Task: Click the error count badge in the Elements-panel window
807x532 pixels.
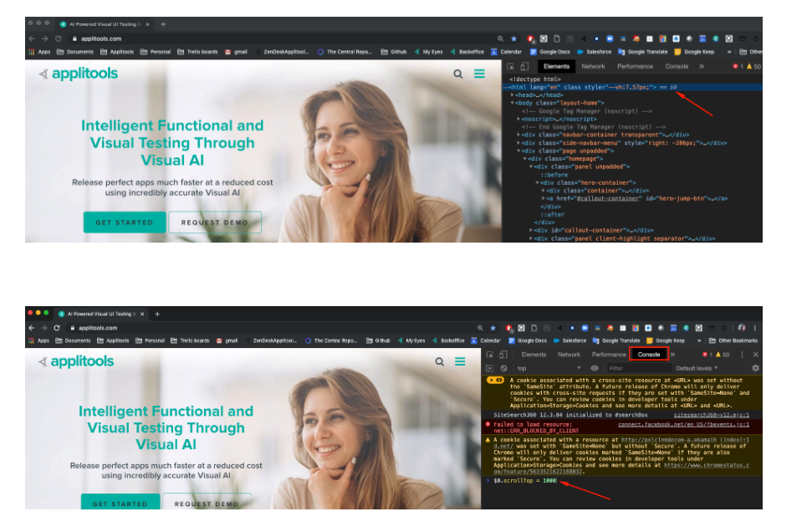Action: [738, 66]
